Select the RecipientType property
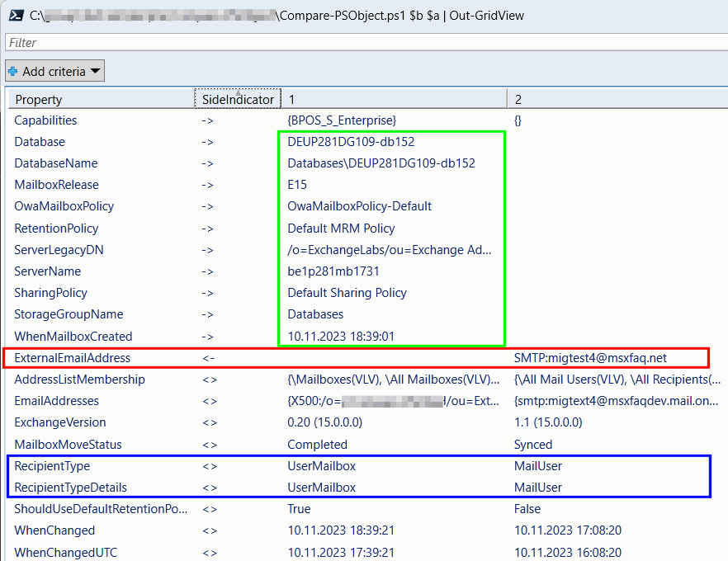This screenshot has width=728, height=561. (x=52, y=466)
